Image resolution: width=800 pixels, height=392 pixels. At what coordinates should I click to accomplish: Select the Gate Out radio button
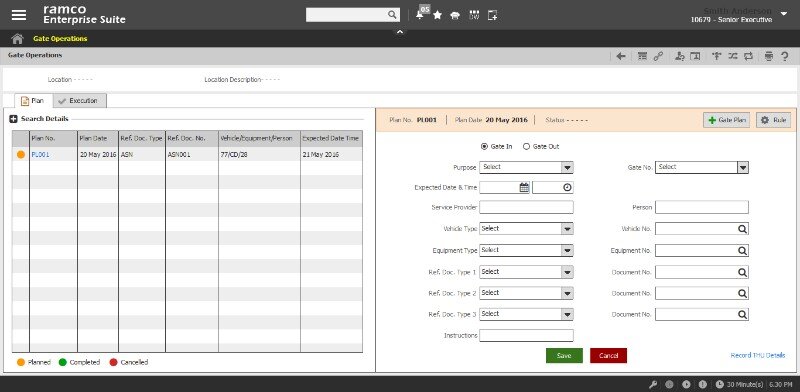[x=527, y=146]
